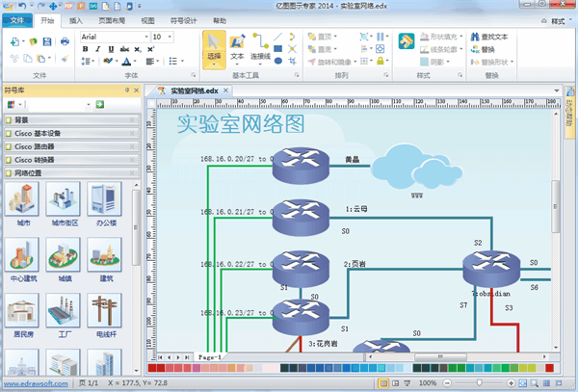Select the 文本 text tool
The width and height of the screenshot is (578, 392).
pos(237,50)
